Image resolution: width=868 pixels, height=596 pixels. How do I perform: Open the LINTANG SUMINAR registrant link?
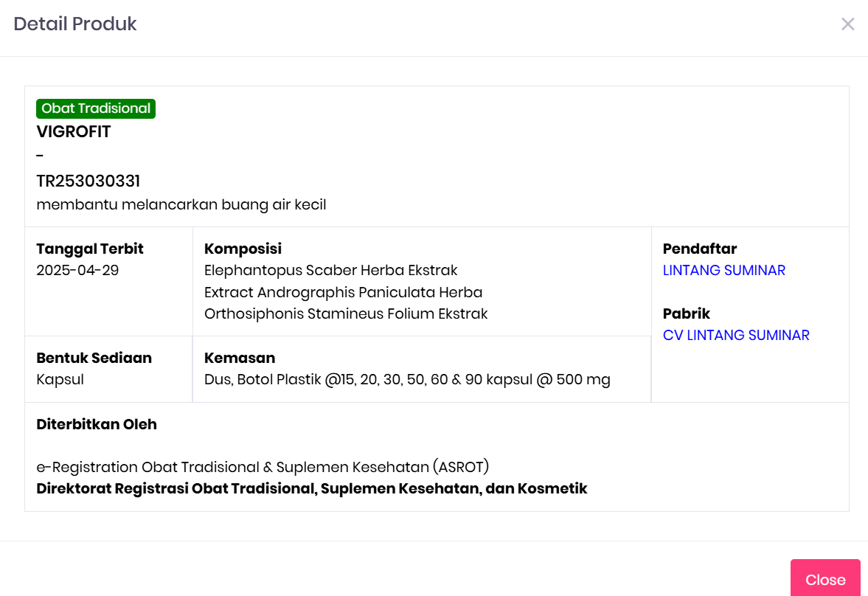click(723, 271)
